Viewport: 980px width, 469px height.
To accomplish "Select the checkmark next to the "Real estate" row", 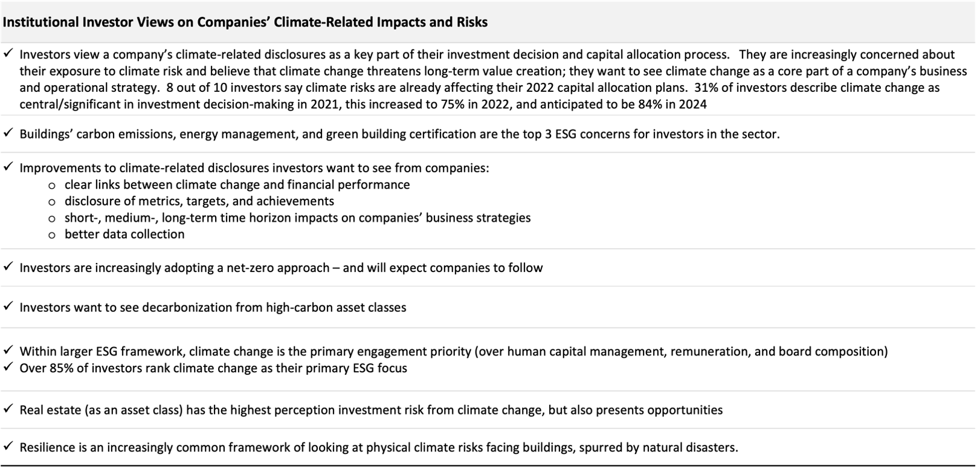I will [x=8, y=409].
